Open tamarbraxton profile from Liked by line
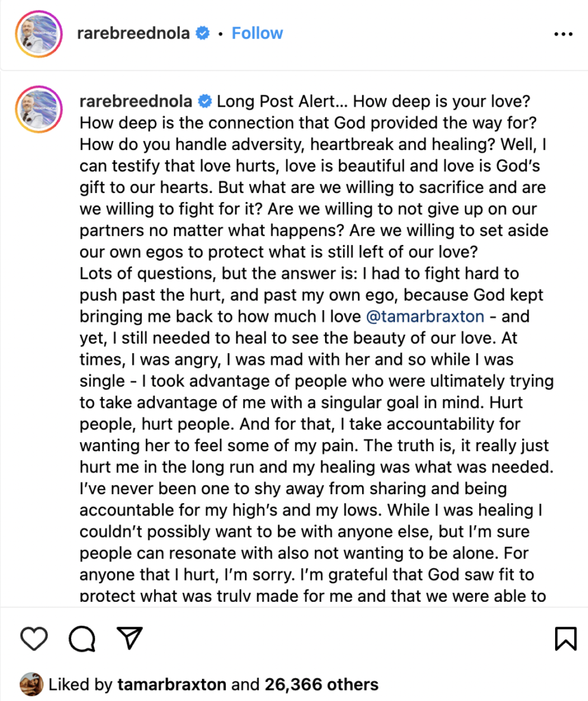Screen dimensions: 588x701 (170, 684)
